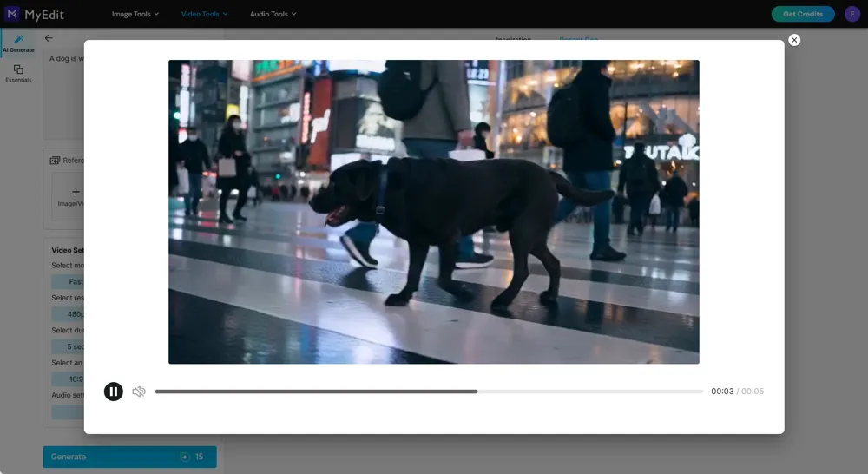Click the Get Credits button

pos(803,14)
